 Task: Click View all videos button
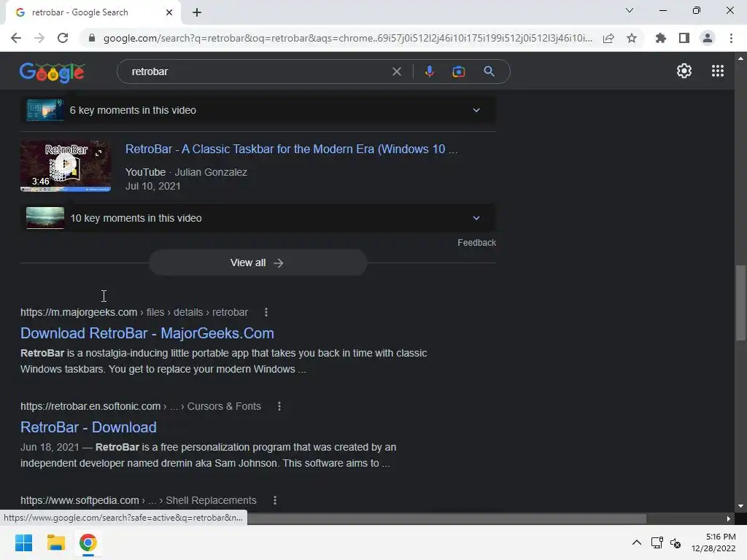click(x=258, y=262)
